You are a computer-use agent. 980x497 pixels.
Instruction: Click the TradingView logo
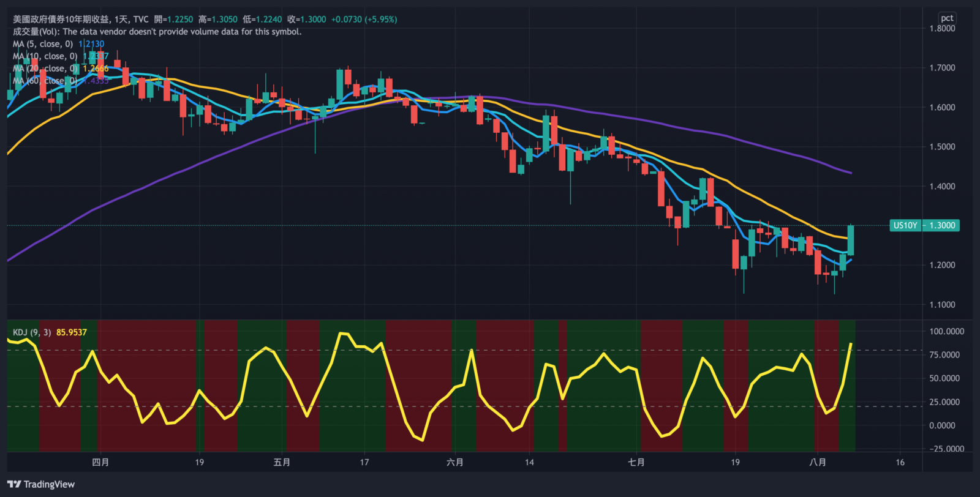point(41,484)
